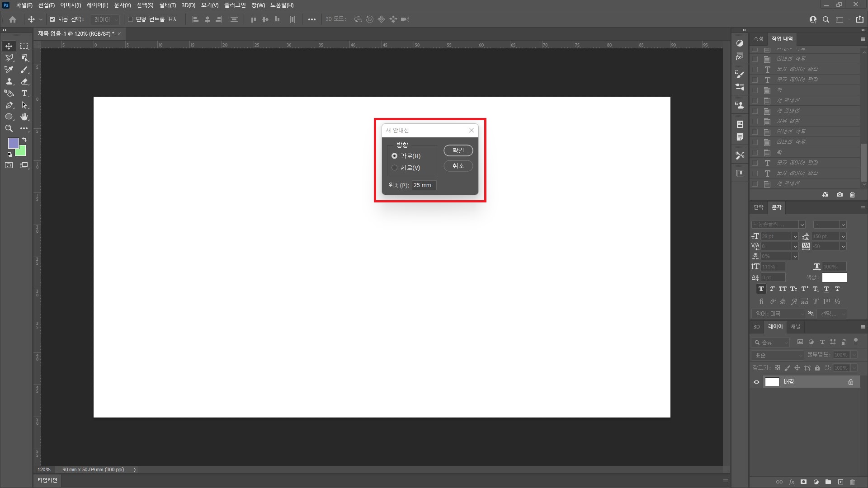Open the 필터(T) menu

167,5
